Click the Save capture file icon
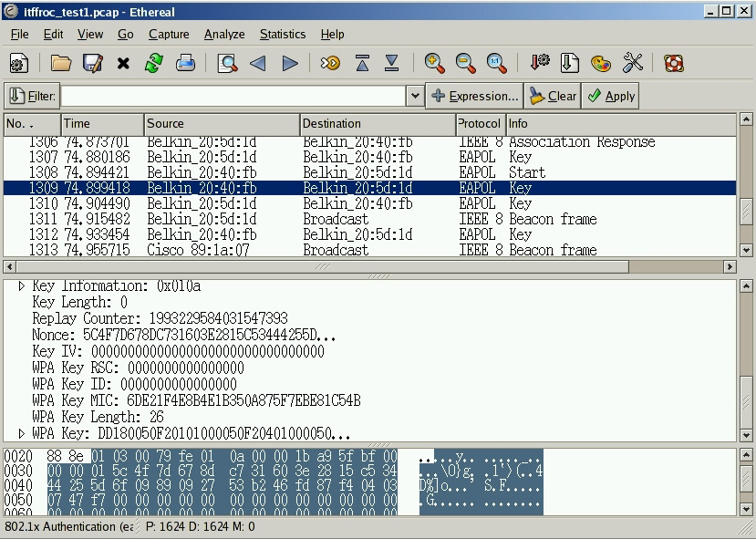The image size is (756, 539). pyautogui.click(x=92, y=63)
